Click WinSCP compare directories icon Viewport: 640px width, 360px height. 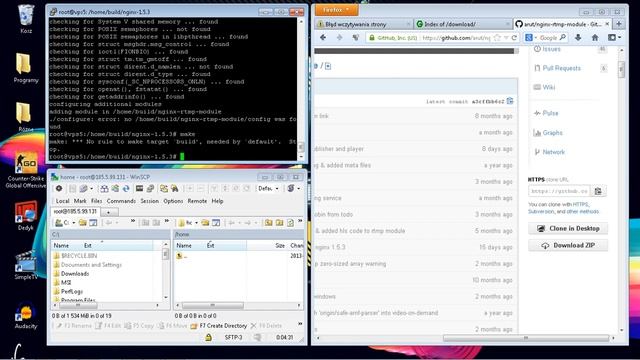(104, 188)
